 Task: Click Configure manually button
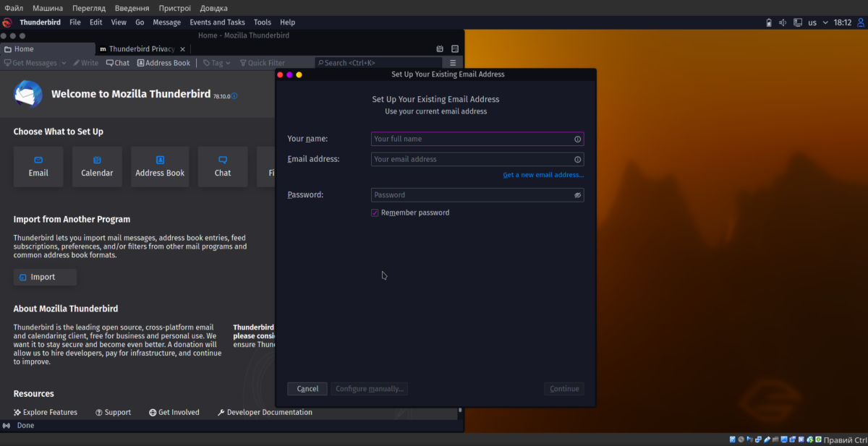pos(370,389)
